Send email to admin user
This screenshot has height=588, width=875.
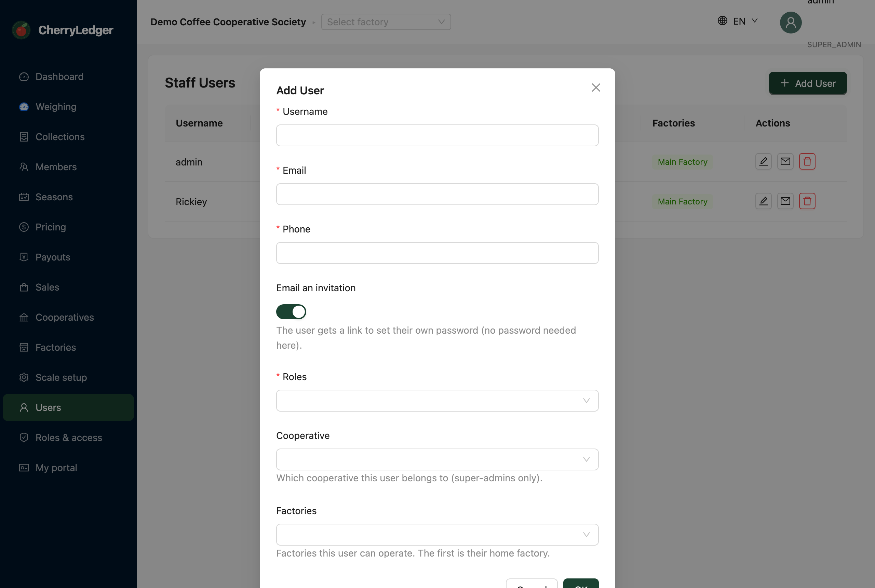coord(785,162)
